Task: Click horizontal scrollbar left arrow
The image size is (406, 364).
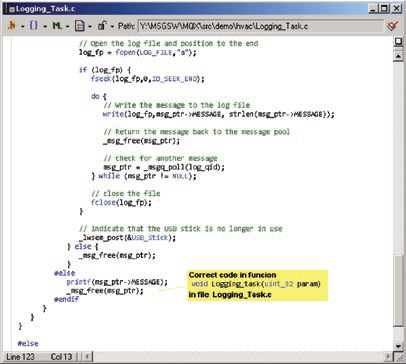Action: click(x=86, y=356)
